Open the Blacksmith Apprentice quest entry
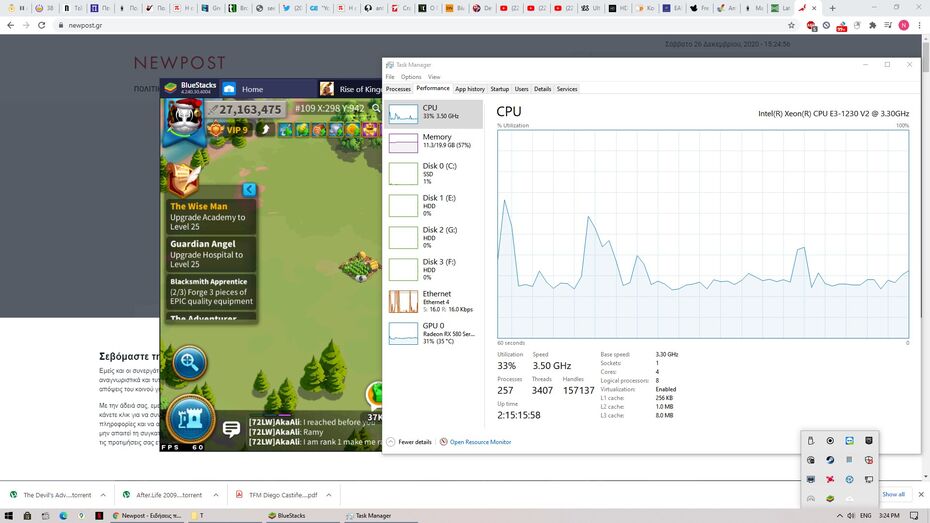 (x=211, y=291)
